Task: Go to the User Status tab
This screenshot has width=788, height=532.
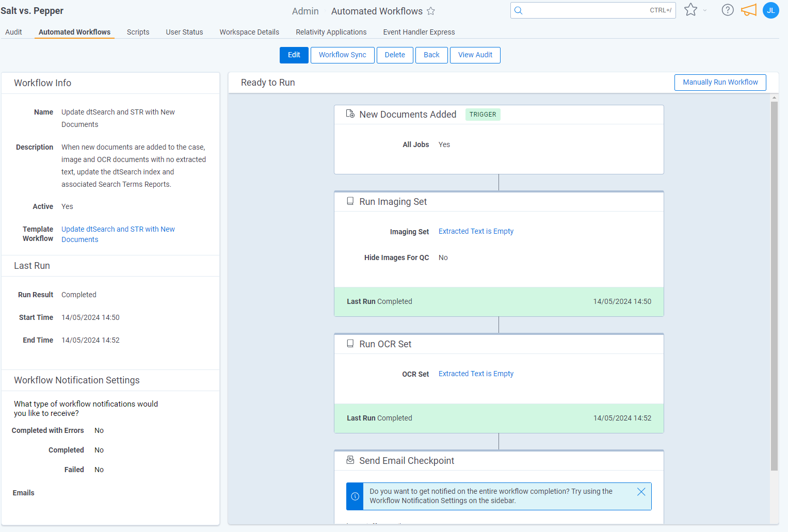Action: click(184, 32)
